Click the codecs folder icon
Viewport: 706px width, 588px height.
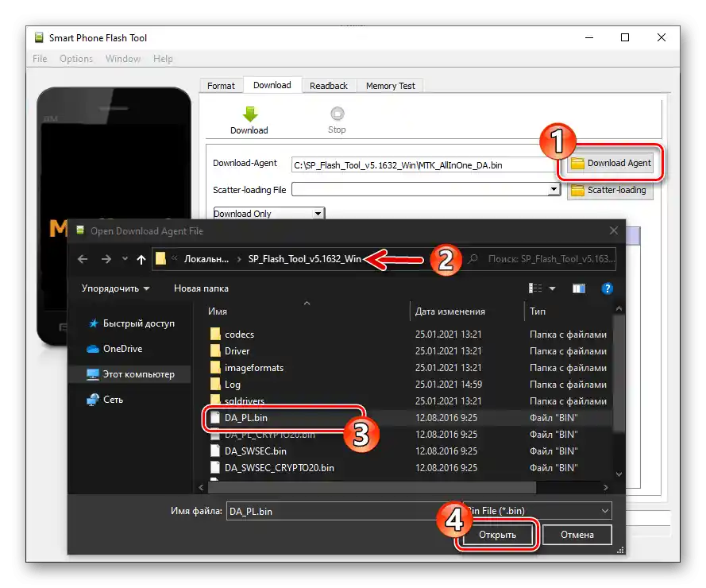click(x=215, y=334)
